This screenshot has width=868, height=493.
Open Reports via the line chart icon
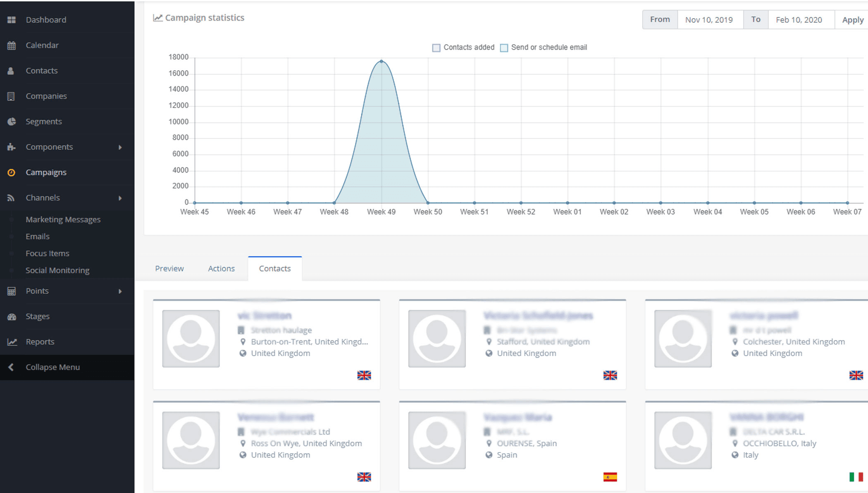tap(12, 342)
